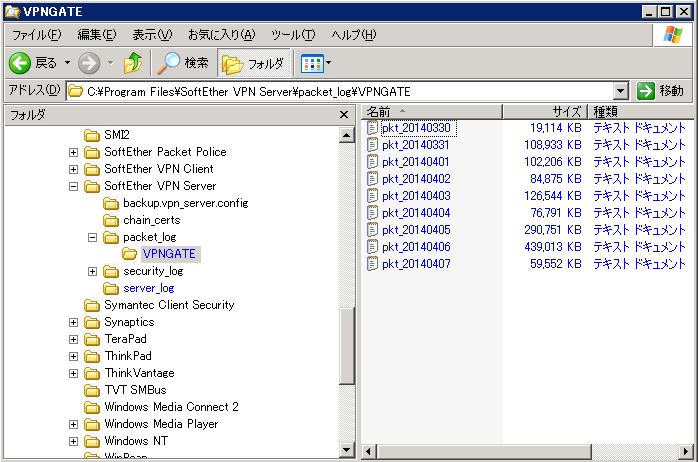This screenshot has width=698, height=462.
Task: Click the folder tree vertical scrollbar thumb
Action: 346,345
